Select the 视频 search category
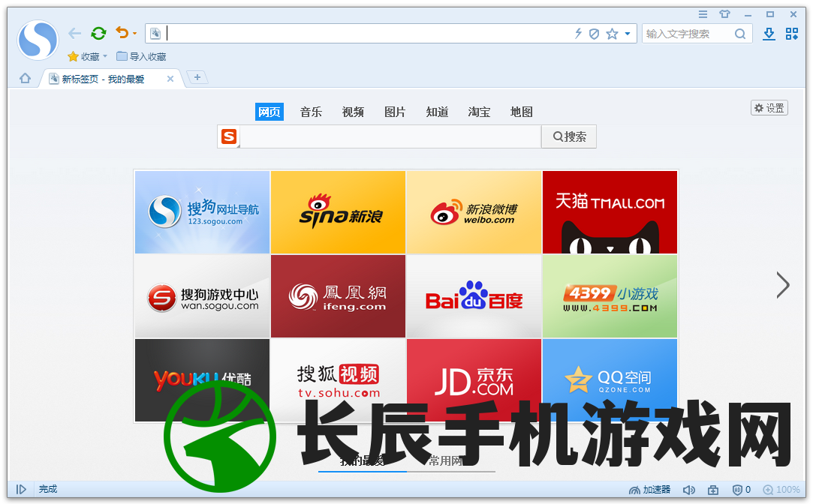Screen dimensions: 813x504 pos(353,112)
